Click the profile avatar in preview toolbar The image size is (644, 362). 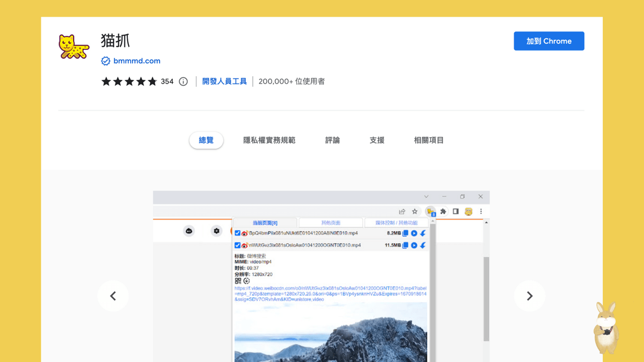469,212
